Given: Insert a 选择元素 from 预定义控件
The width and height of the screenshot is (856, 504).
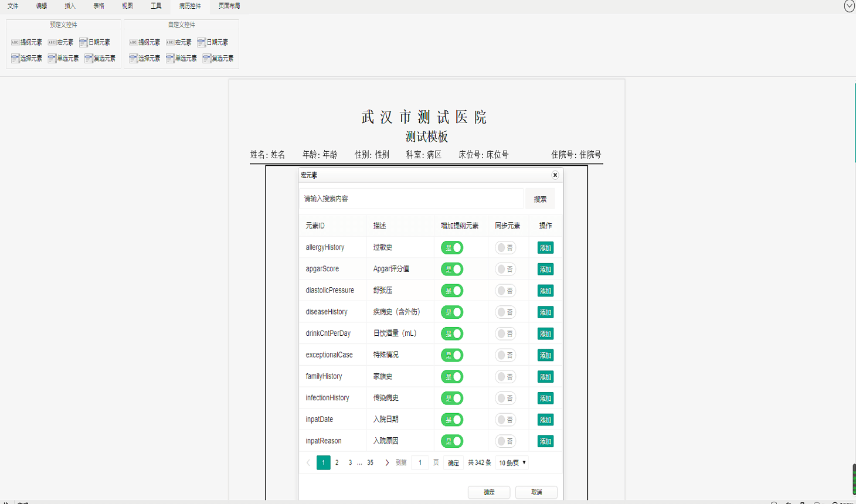Looking at the screenshot, I should pyautogui.click(x=26, y=58).
